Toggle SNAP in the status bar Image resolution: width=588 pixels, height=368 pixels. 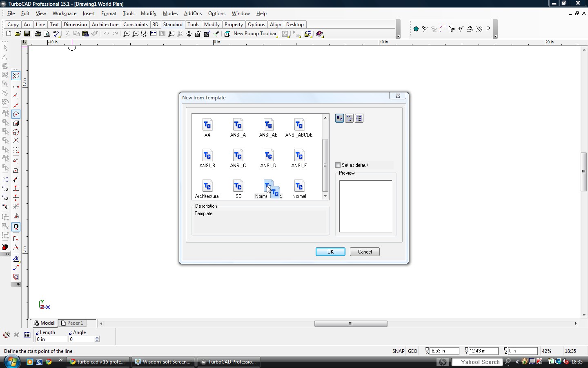[x=398, y=351]
